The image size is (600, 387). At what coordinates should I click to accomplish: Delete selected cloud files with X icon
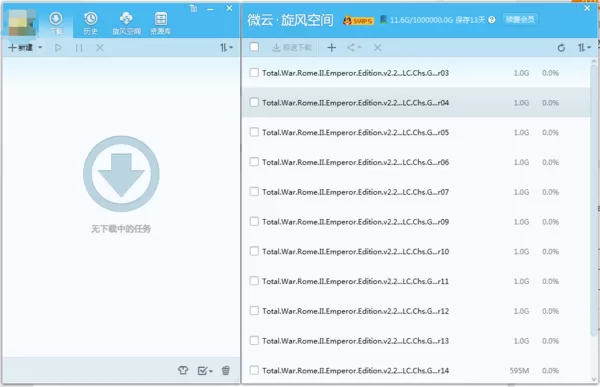click(377, 47)
